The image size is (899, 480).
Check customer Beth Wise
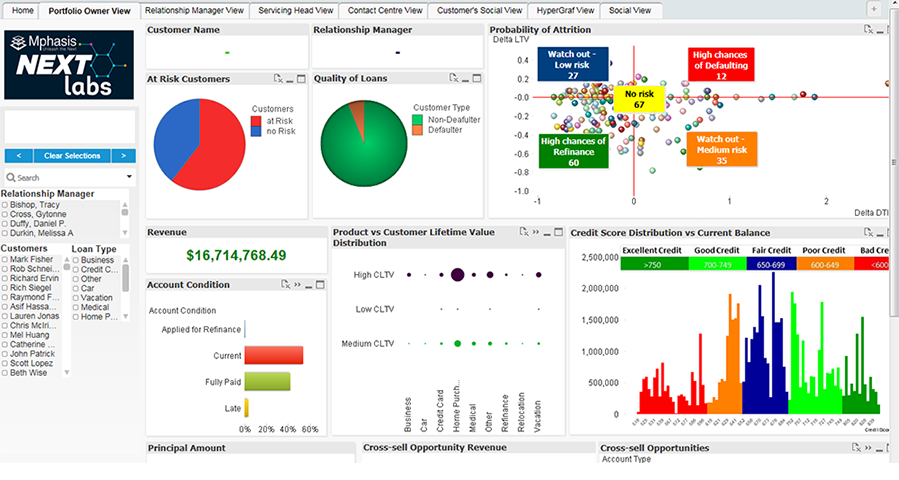[x=5, y=373]
